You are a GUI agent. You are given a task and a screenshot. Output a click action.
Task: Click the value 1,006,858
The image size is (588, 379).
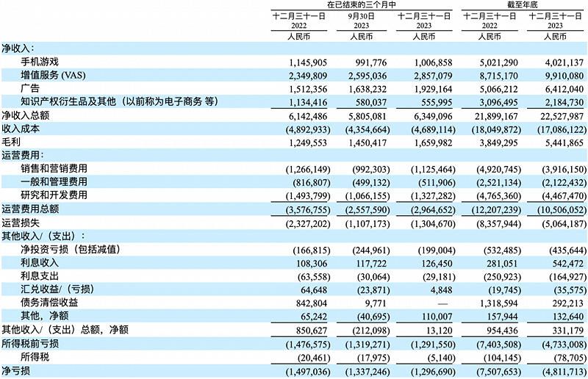point(433,62)
